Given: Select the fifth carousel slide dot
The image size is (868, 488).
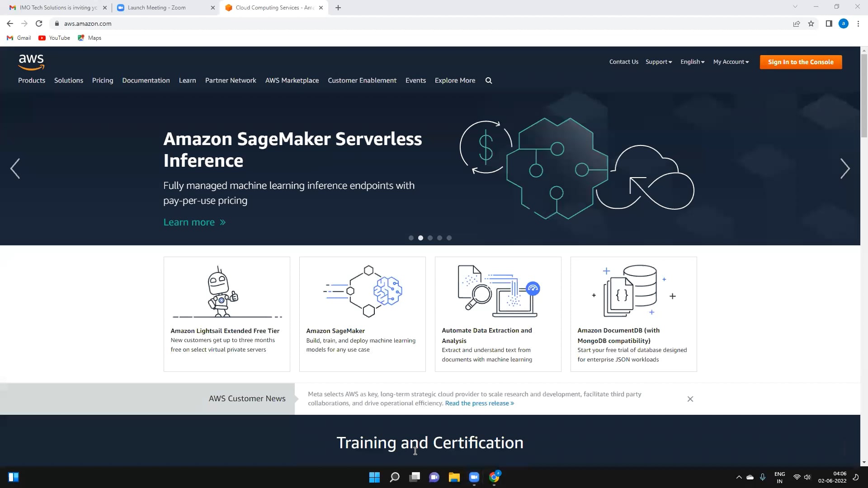Looking at the screenshot, I should (x=449, y=238).
